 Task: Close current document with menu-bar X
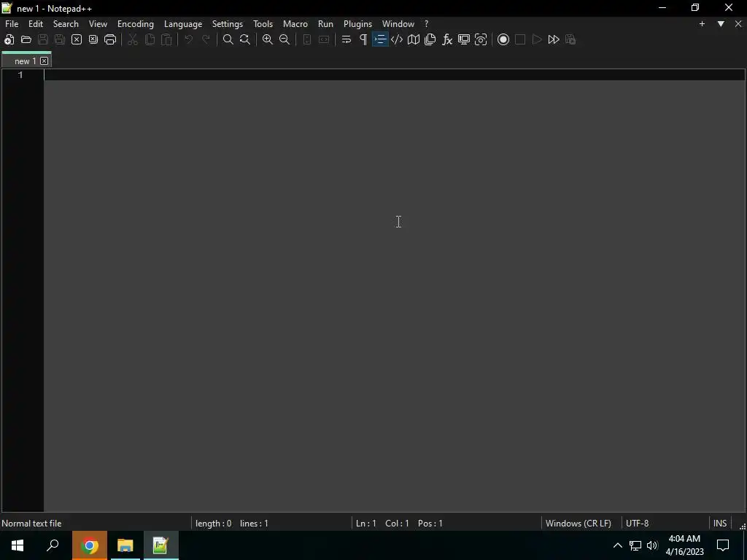(738, 24)
